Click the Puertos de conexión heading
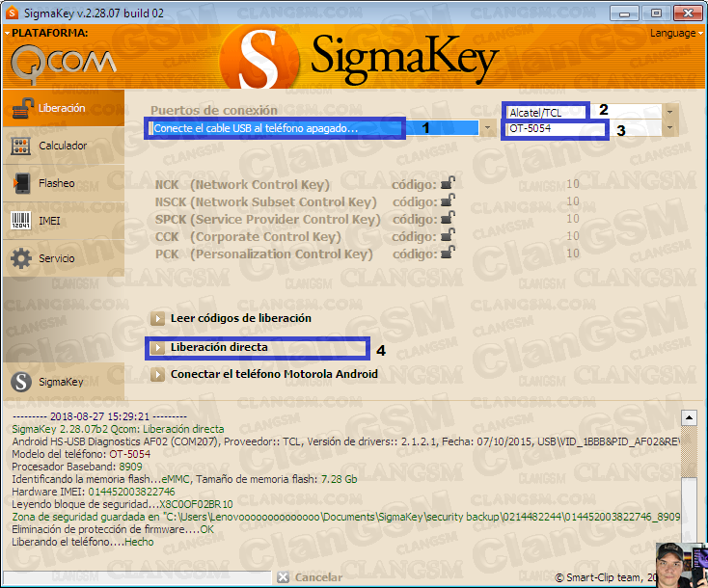Viewport: 708px width, 588px height. coord(213,110)
